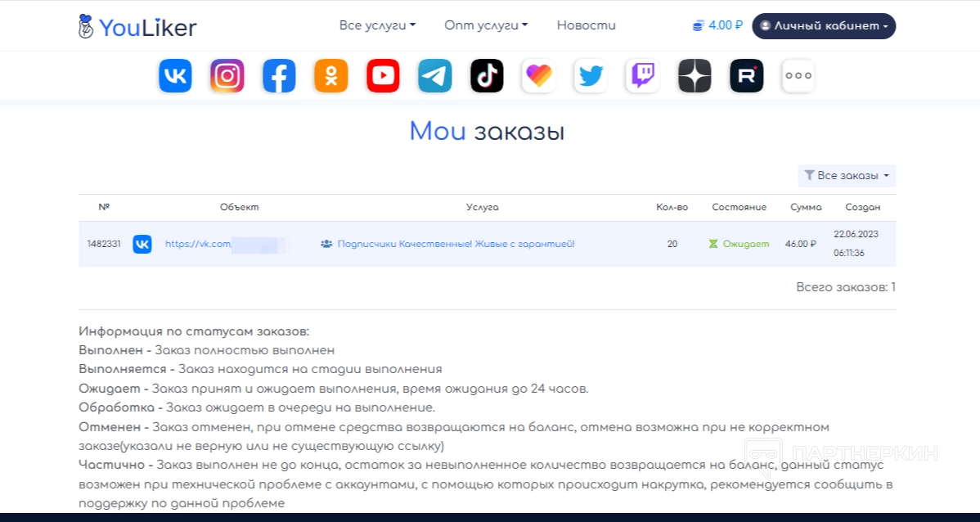The image size is (980, 522).
Task: Expand the Все услуги menu
Action: pyautogui.click(x=377, y=25)
